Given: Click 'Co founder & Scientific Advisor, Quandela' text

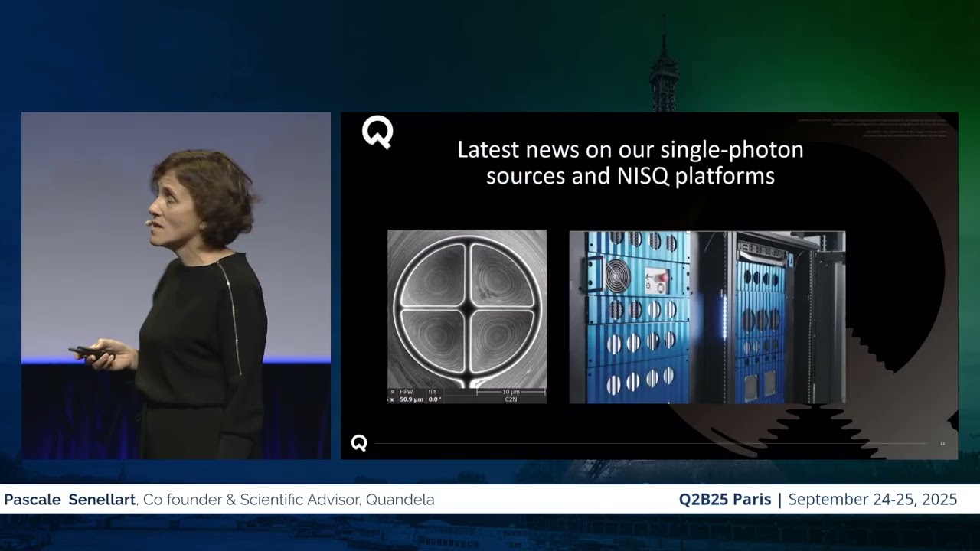Looking at the screenshot, I should (x=289, y=500).
